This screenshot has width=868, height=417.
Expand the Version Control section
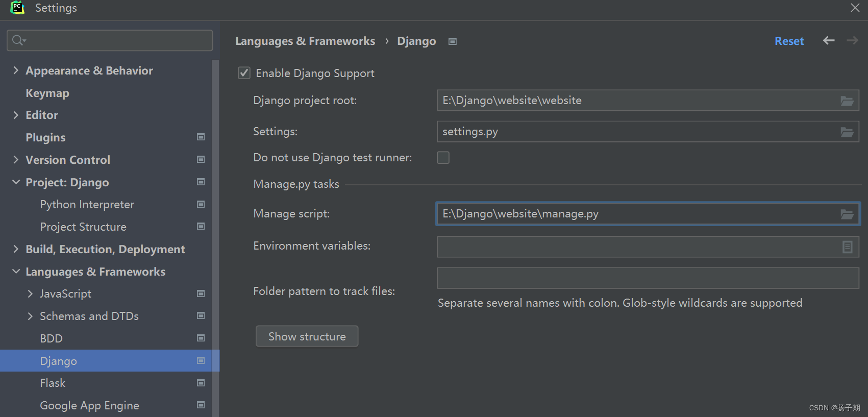pyautogui.click(x=16, y=160)
